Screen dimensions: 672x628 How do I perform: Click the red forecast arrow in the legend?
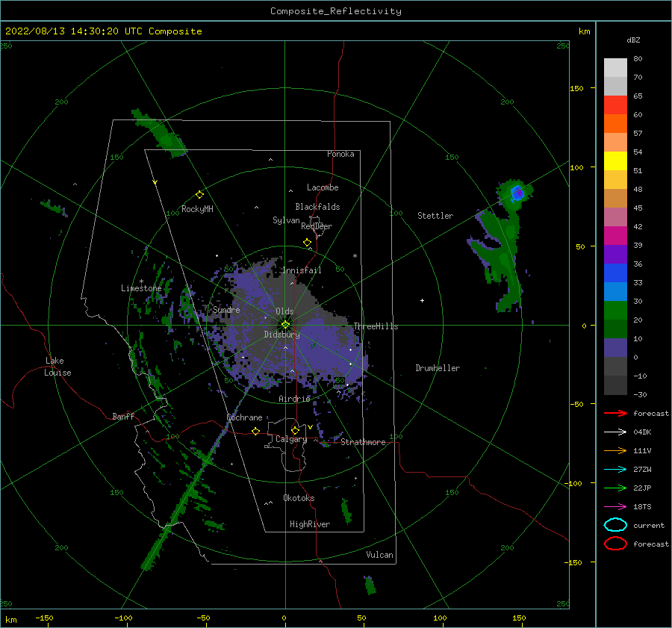tap(615, 413)
